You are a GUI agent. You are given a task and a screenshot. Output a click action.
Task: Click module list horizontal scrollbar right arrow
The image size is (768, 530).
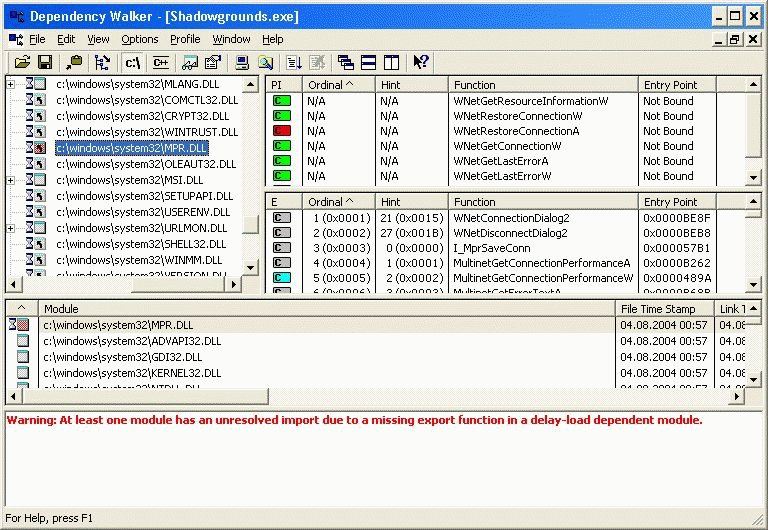pos(737,396)
